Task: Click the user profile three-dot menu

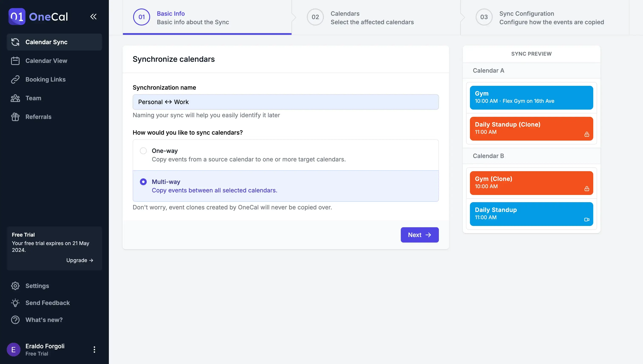Action: pos(94,349)
